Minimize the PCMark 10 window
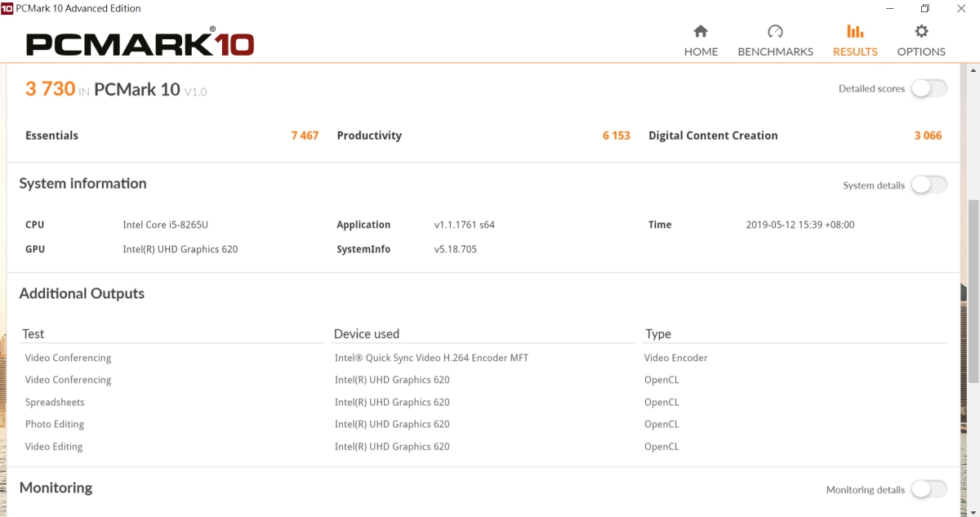This screenshot has width=980, height=517. pyautogui.click(x=888, y=8)
